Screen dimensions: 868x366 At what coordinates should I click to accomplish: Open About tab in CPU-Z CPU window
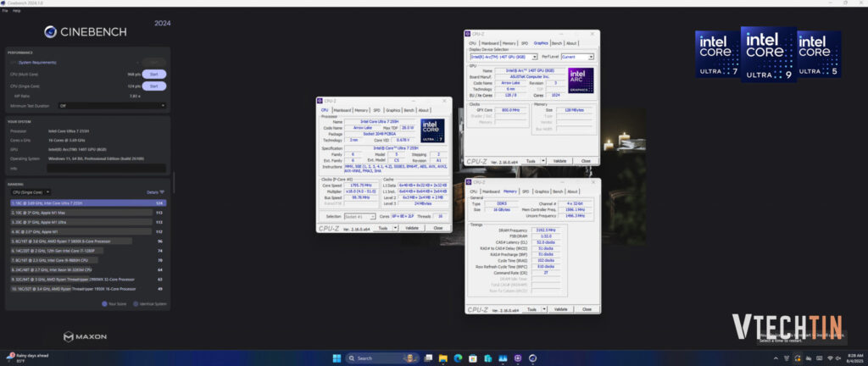tap(424, 110)
